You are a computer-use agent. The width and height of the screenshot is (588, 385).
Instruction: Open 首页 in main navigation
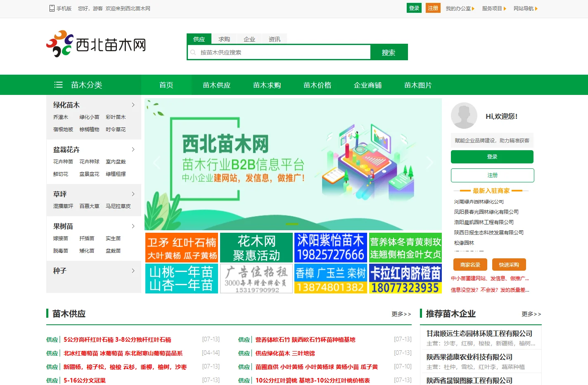(166, 85)
